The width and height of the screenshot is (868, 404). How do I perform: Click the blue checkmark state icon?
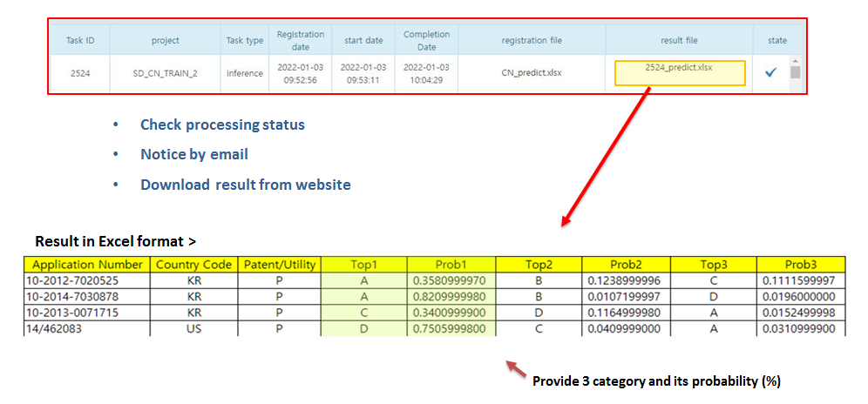pyautogui.click(x=770, y=73)
